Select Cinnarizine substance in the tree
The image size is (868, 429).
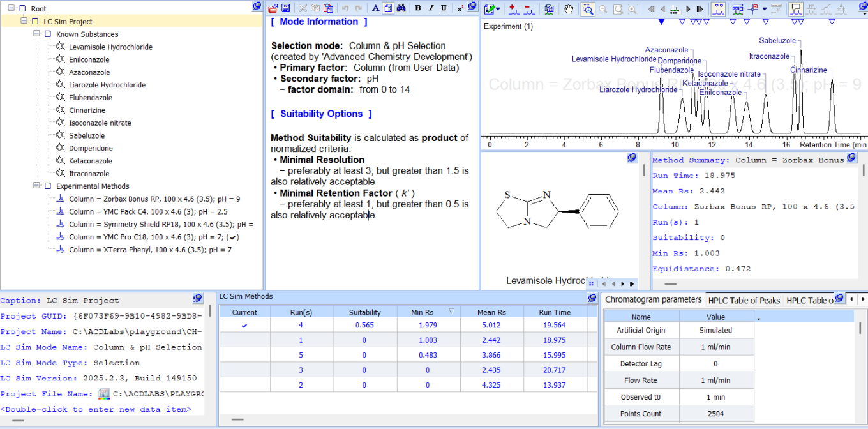(x=87, y=110)
